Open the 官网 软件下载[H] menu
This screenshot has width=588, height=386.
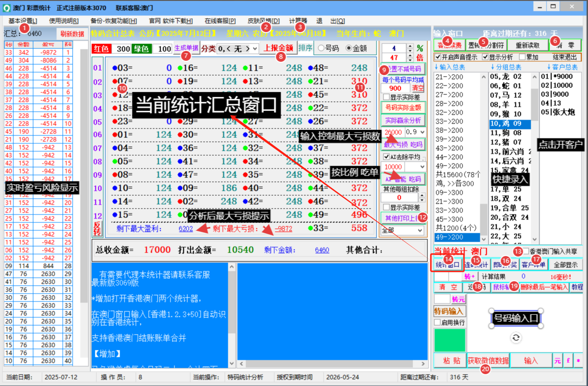(170, 21)
